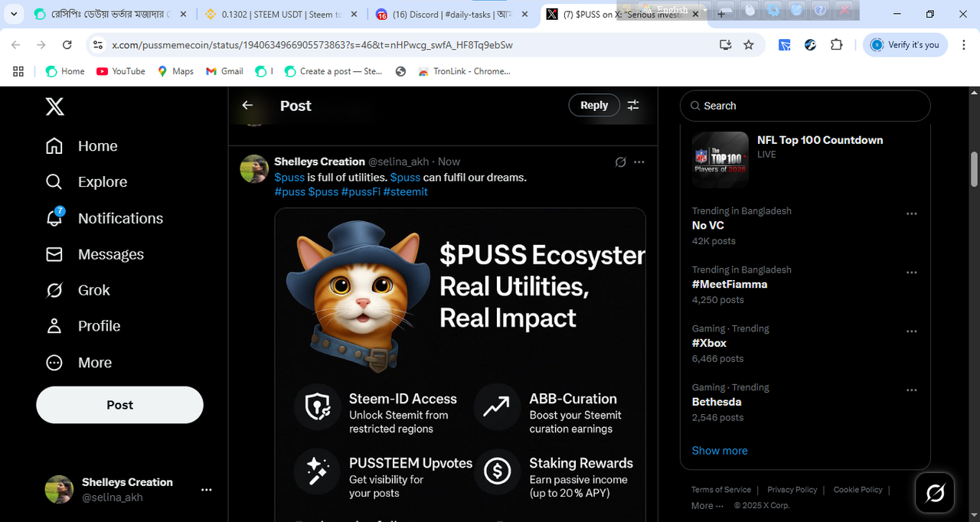Viewport: 980px width, 522px height.
Task: Click the Post button in sidebar
Action: coord(119,405)
